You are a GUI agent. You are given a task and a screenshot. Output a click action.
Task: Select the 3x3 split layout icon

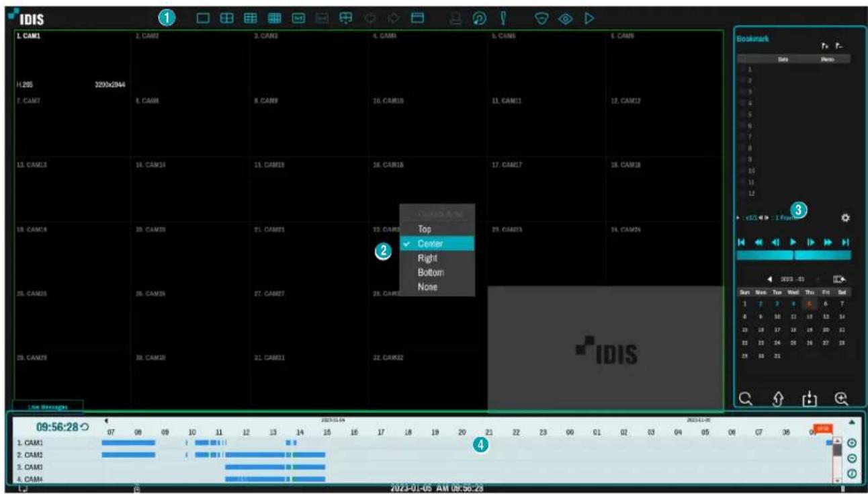251,18
